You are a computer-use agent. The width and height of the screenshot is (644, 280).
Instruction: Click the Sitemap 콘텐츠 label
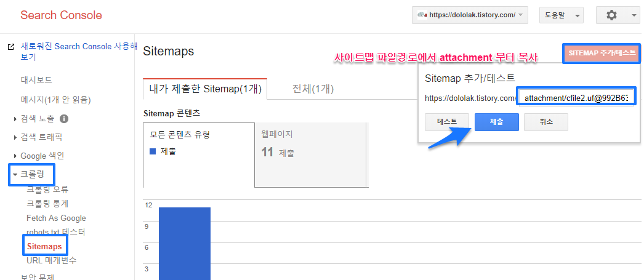(x=172, y=113)
